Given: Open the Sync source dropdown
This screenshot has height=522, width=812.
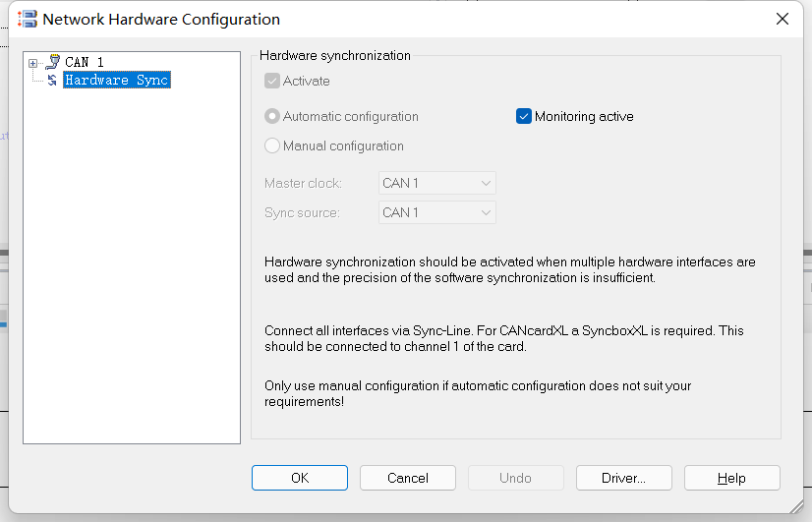Looking at the screenshot, I should [437, 212].
